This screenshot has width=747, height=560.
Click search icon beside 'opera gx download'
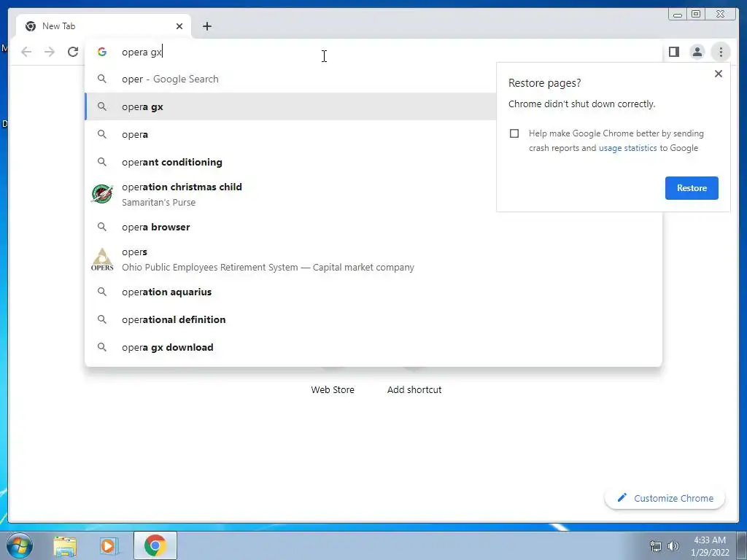[x=102, y=346]
